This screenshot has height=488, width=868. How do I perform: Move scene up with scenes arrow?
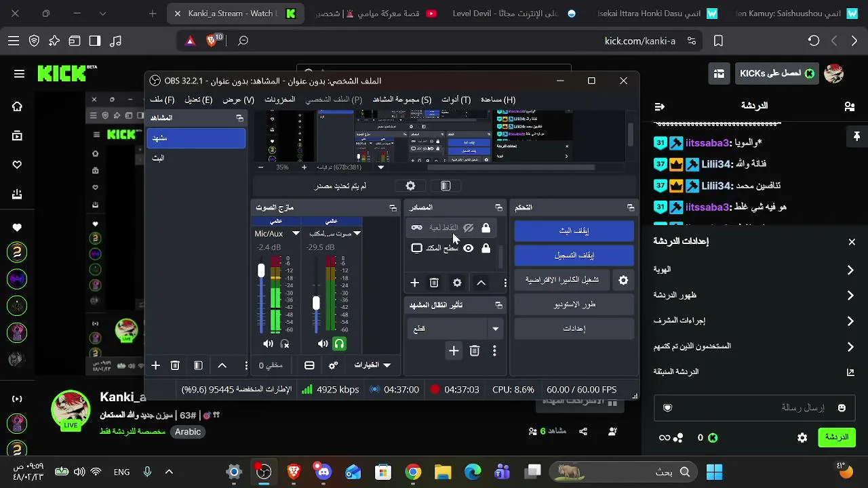[222, 365]
